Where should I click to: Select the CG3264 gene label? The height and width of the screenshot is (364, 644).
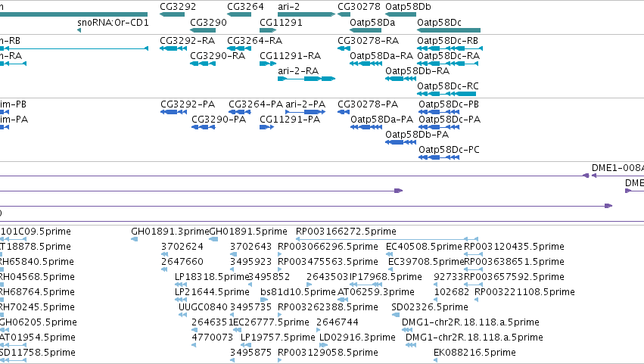pos(245,7)
